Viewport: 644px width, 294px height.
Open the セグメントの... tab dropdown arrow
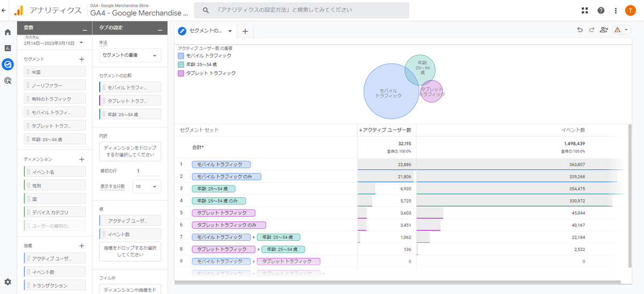[230, 31]
